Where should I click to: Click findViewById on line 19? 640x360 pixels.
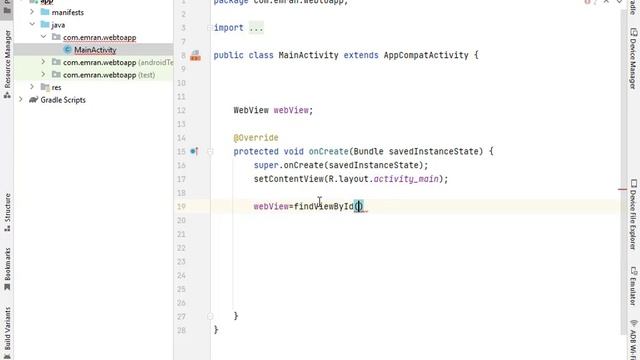point(324,206)
